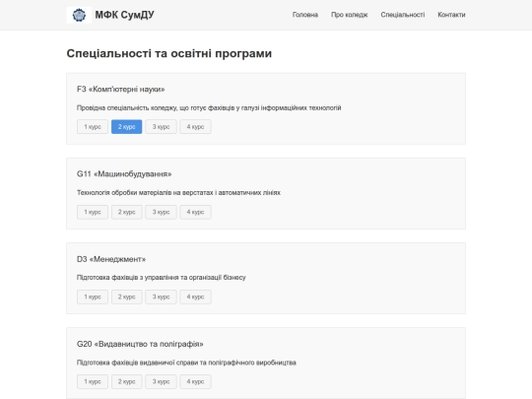The height and width of the screenshot is (399, 532).
Task: Navigate to Спеціальності in the navbar
Action: (x=402, y=15)
